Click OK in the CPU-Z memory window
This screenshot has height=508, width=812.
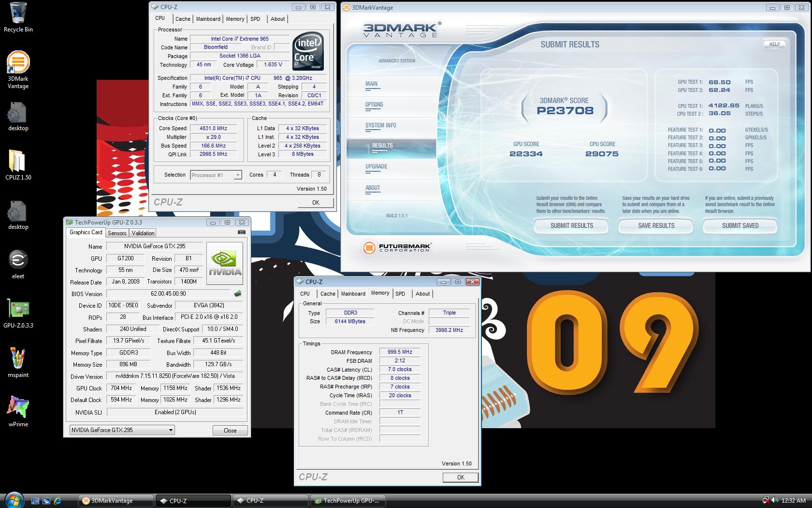pos(461,477)
